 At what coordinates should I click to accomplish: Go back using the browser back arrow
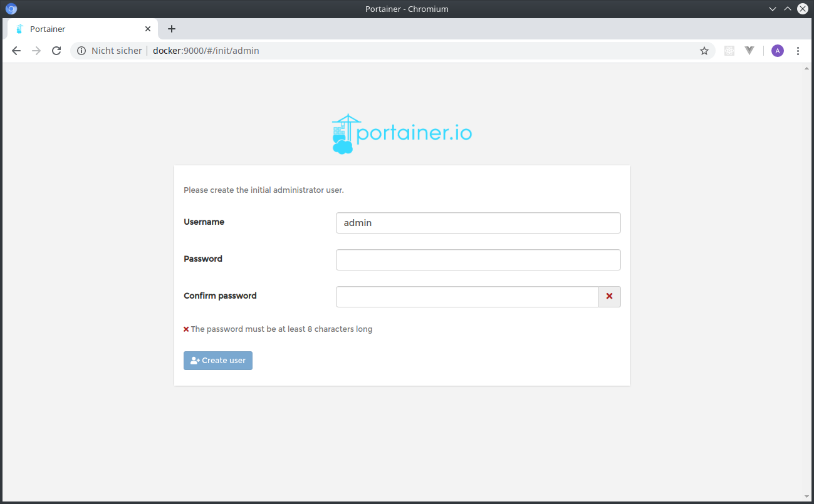[x=16, y=51]
